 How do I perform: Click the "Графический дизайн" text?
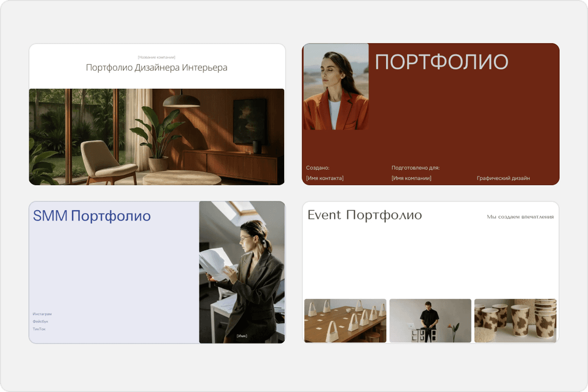click(503, 178)
